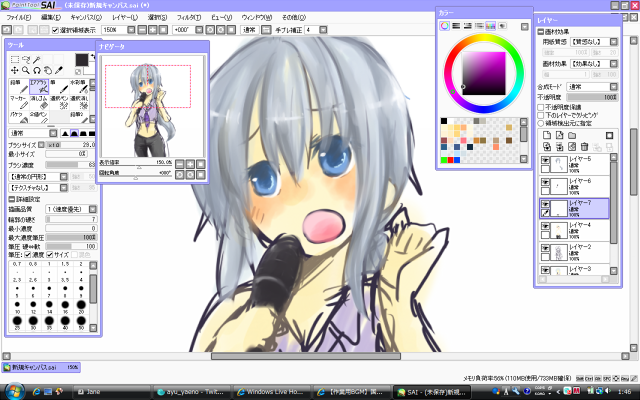This screenshot has width=640, height=400.
Task: Switch to 新規キャンバス.sai canvas tab
Action: click(x=41, y=367)
